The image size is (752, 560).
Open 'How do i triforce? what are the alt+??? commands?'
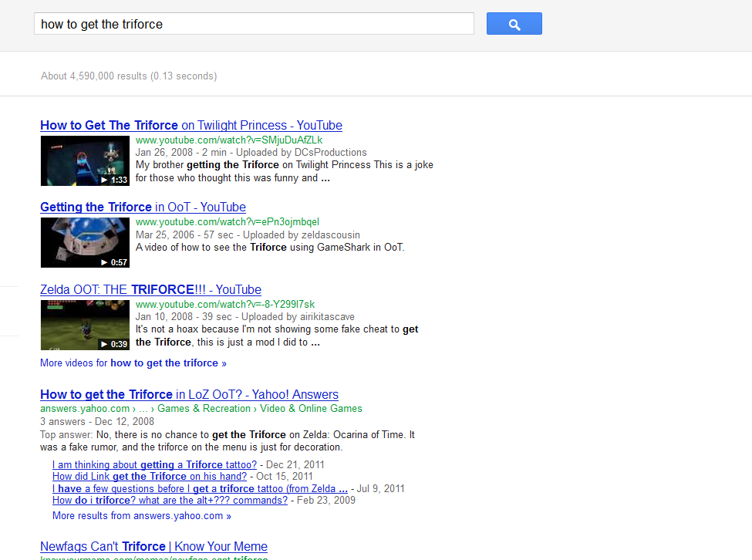click(x=170, y=500)
